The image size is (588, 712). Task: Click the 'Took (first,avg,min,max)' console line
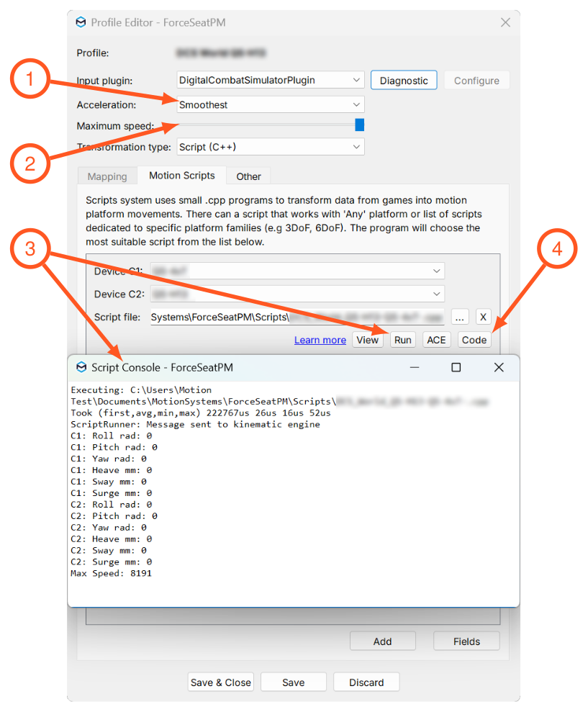(201, 413)
